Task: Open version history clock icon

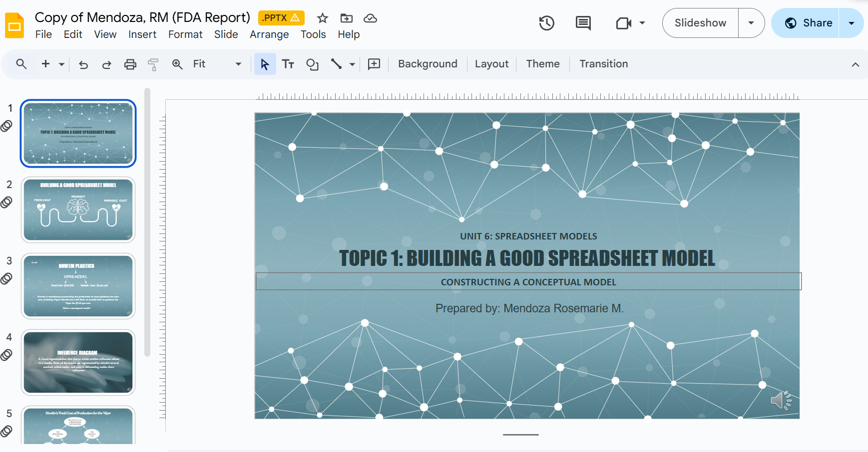Action: pyautogui.click(x=547, y=23)
